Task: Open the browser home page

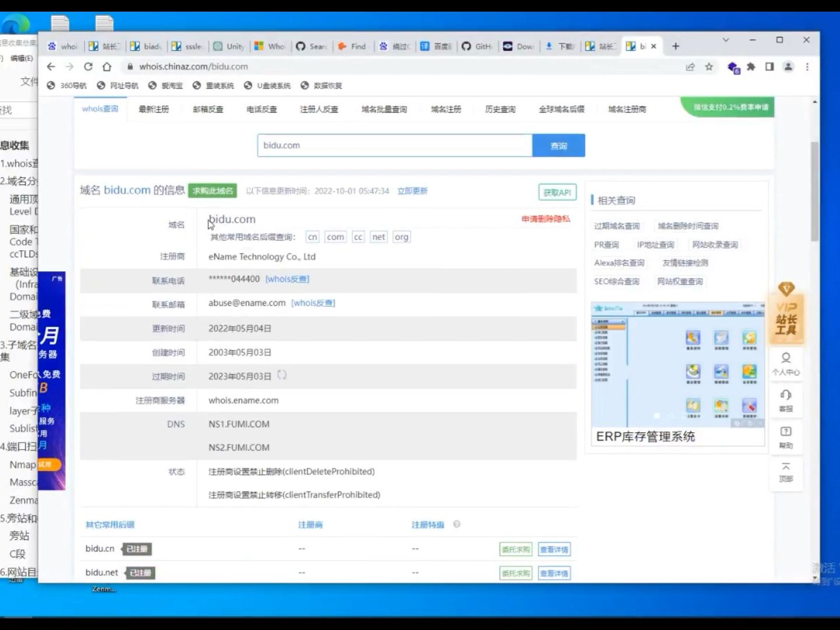Action: coord(107,66)
